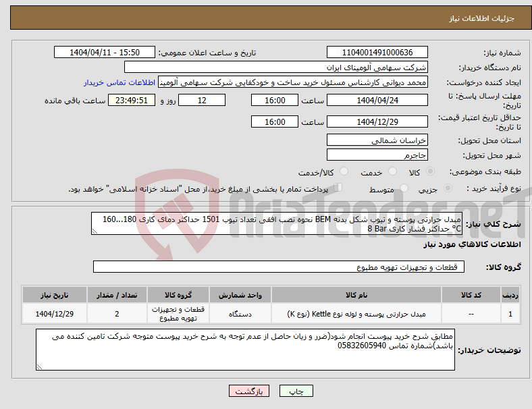The height and width of the screenshot is (409, 532).
Task: Click the buyer name field شرکت سهامی آلومینای ایران
Action: (276, 67)
